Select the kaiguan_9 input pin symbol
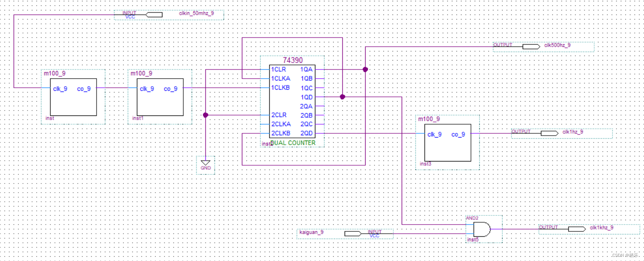Image resolution: width=644 pixels, height=261 pixels. coord(353,234)
